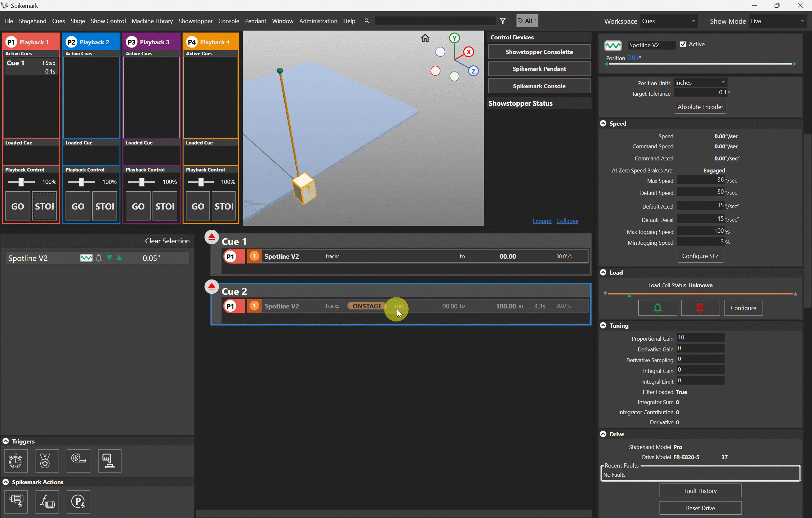Open the Machine Library menu
This screenshot has height=518, width=812.
152,21
